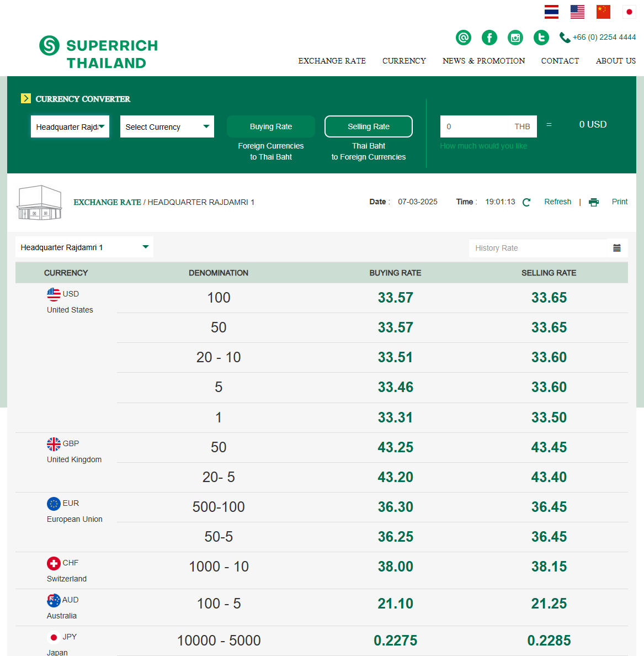
Task: Click JPY buying rate 0.2275
Action: 395,640
